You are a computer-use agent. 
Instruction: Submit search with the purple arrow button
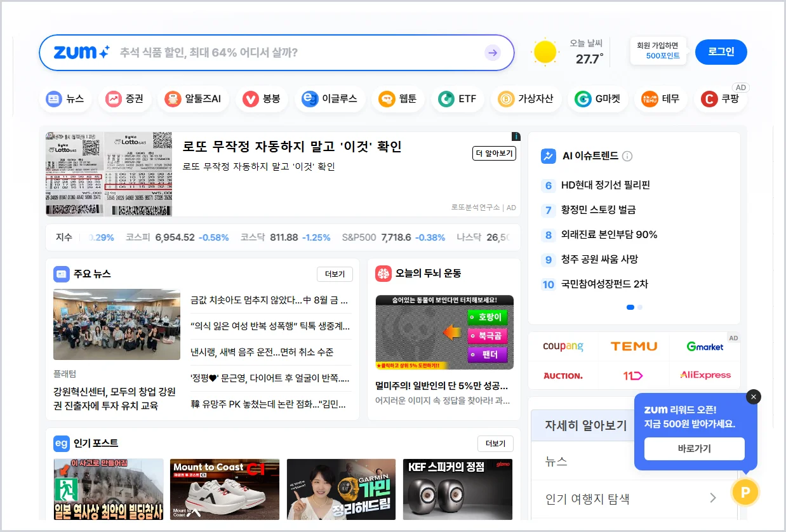(493, 53)
